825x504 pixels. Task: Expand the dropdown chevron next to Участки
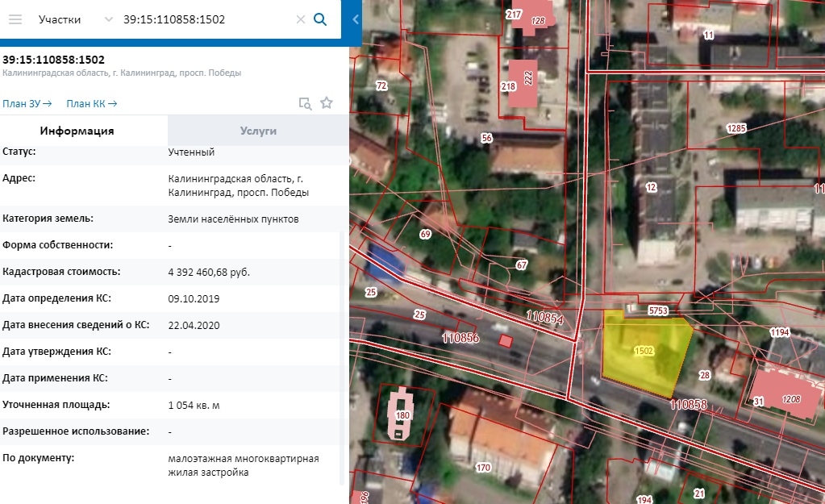point(108,19)
